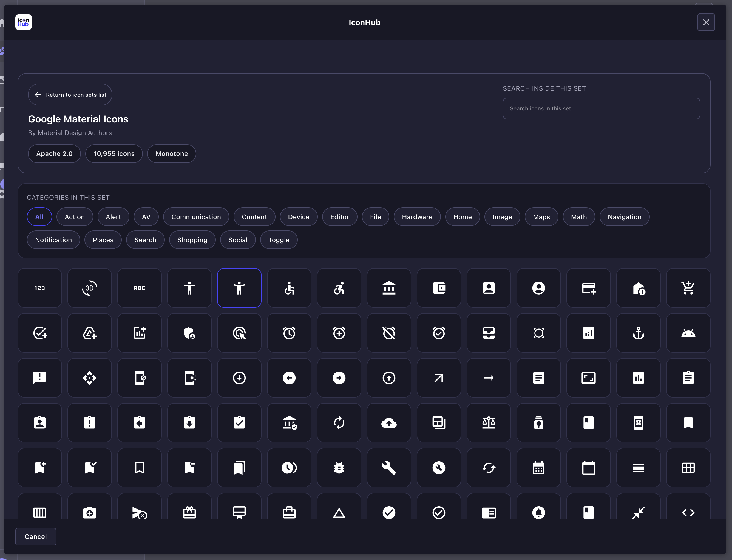This screenshot has height=560, width=732.
Task: Choose the account balance wallet icon
Action: click(x=439, y=288)
